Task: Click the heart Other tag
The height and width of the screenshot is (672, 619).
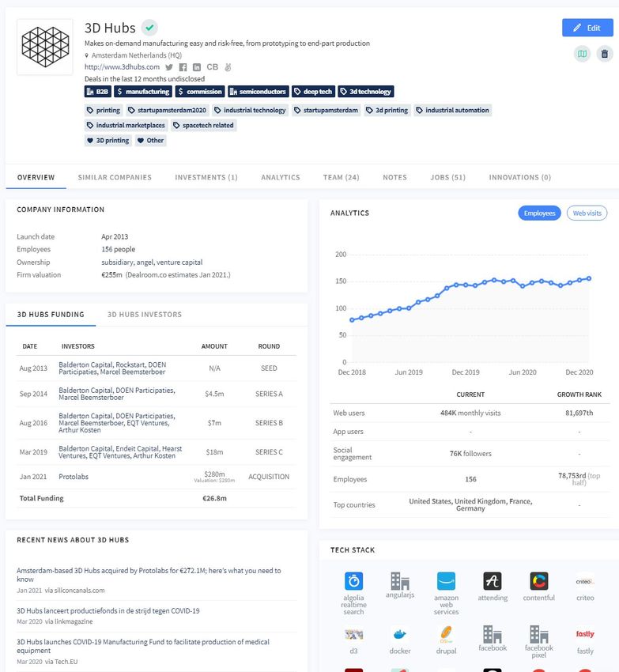Action: tap(150, 140)
